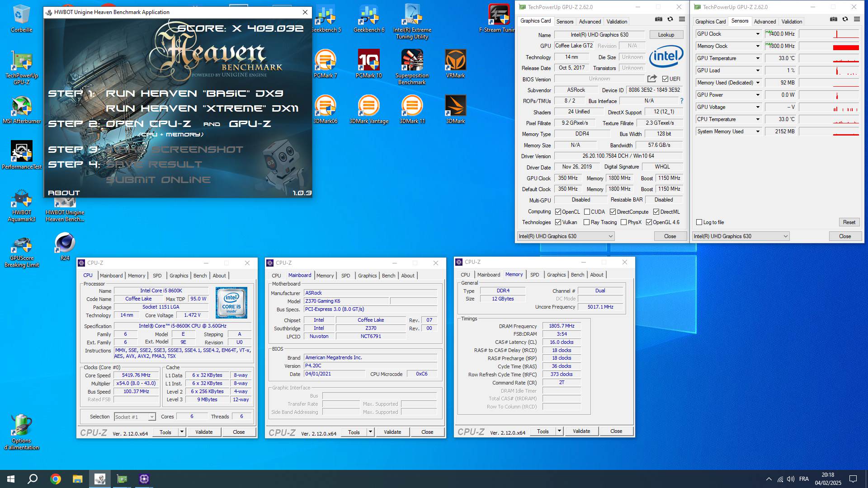This screenshot has height=488, width=868.
Task: Toggle DirectCompute checkbox
Action: pos(613,212)
